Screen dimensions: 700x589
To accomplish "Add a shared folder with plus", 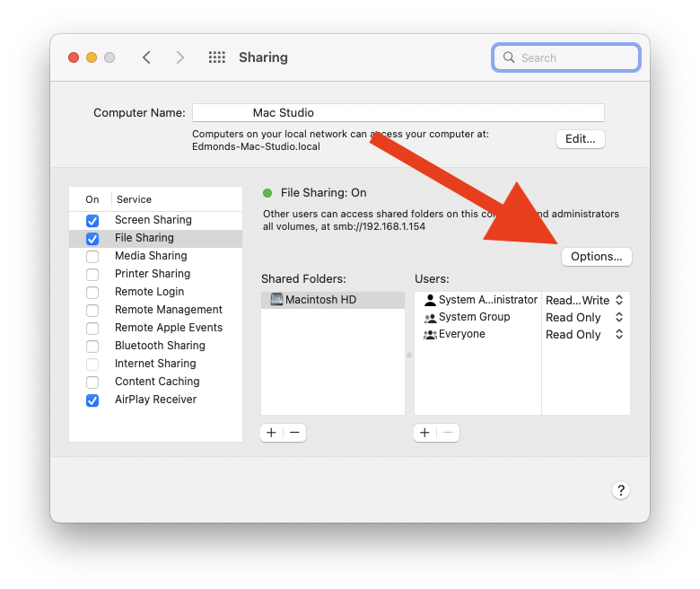I will [x=271, y=432].
